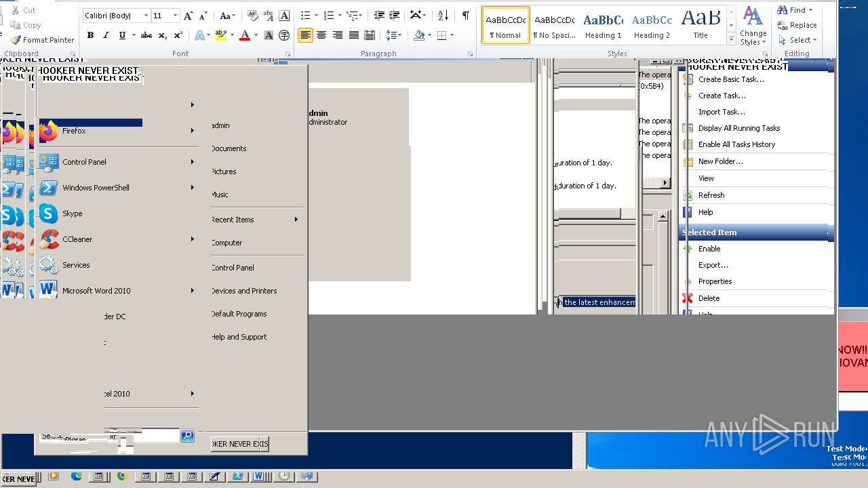Activate the Format Painter tool
Image resolution: width=868 pixels, height=488 pixels.
42,40
